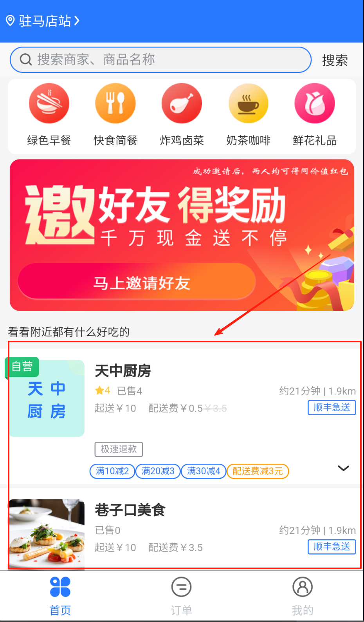Tap the 首页 home icon
Viewport: 364px width, 622px height.
tap(60, 587)
